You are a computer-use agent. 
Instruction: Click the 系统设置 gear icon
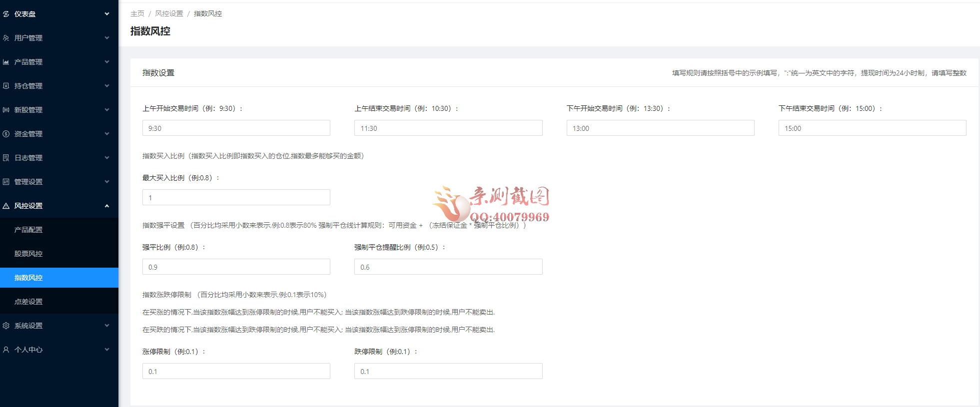(6, 326)
